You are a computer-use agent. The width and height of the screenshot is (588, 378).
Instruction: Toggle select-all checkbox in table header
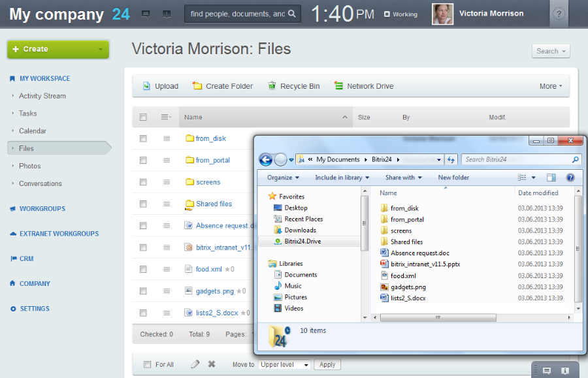pos(143,118)
